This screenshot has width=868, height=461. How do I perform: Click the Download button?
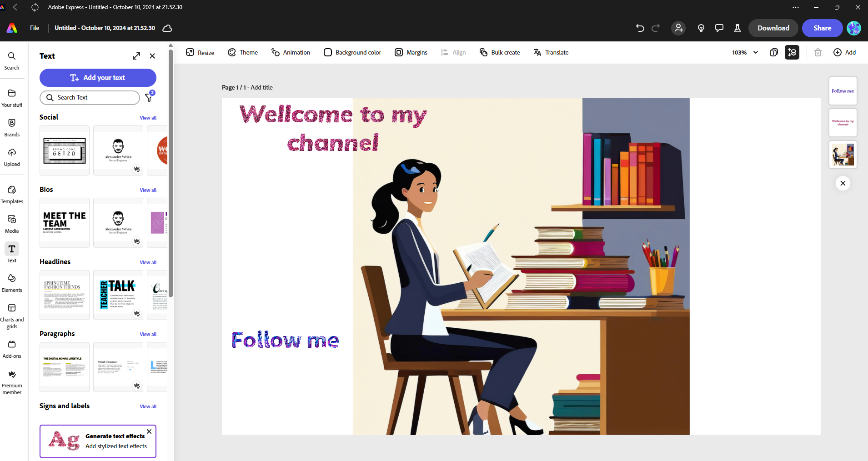(773, 28)
